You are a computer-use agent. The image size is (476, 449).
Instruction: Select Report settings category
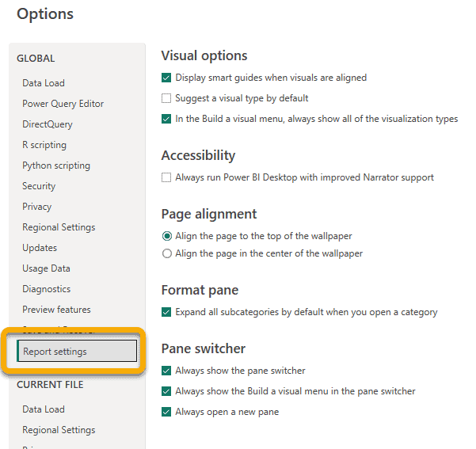(x=77, y=352)
